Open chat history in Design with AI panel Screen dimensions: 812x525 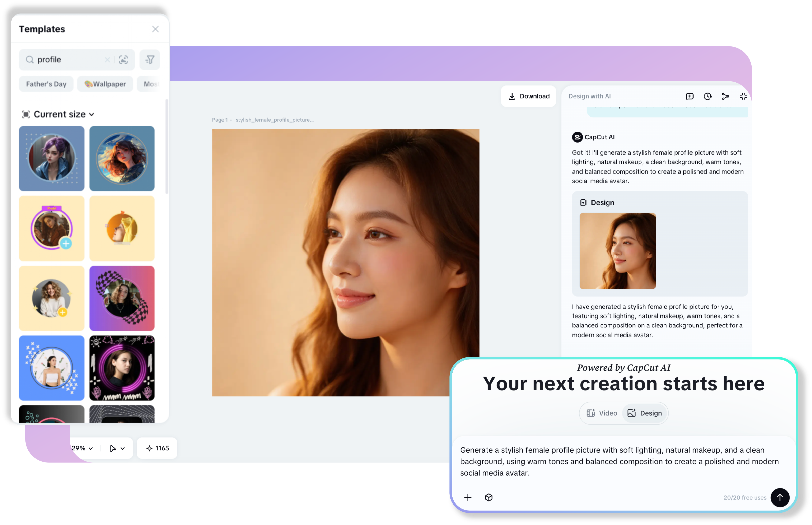point(707,96)
